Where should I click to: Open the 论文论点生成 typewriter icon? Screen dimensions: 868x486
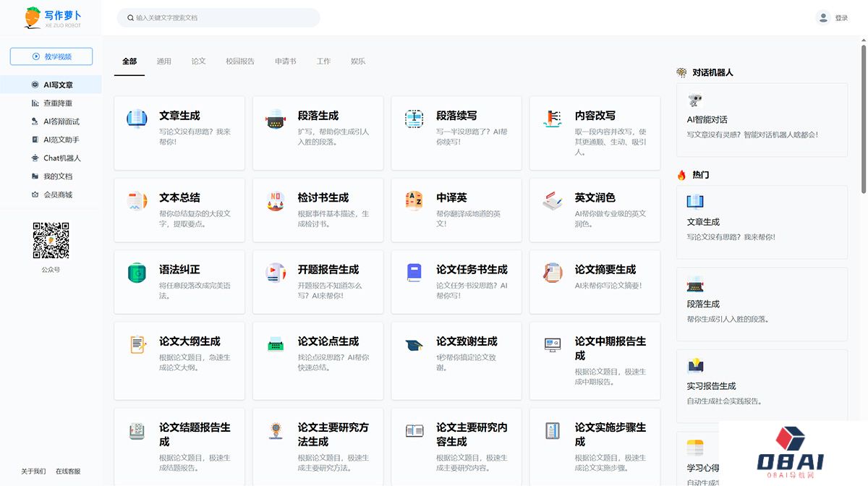click(x=275, y=345)
